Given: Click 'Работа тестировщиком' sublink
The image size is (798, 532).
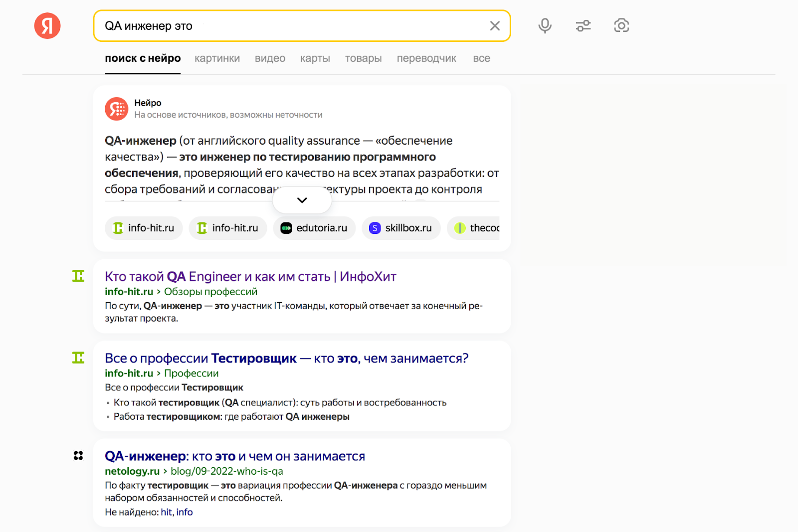Looking at the screenshot, I should (x=231, y=416).
